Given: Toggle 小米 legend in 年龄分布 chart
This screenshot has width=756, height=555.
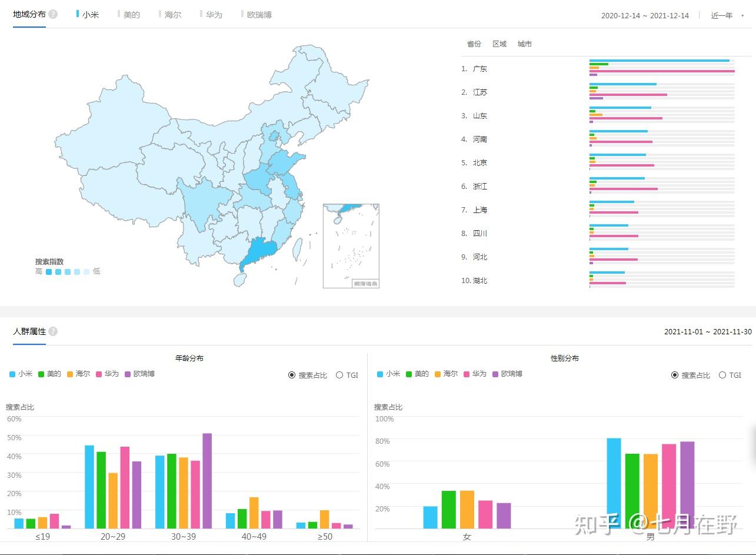Looking at the screenshot, I should click(21, 374).
